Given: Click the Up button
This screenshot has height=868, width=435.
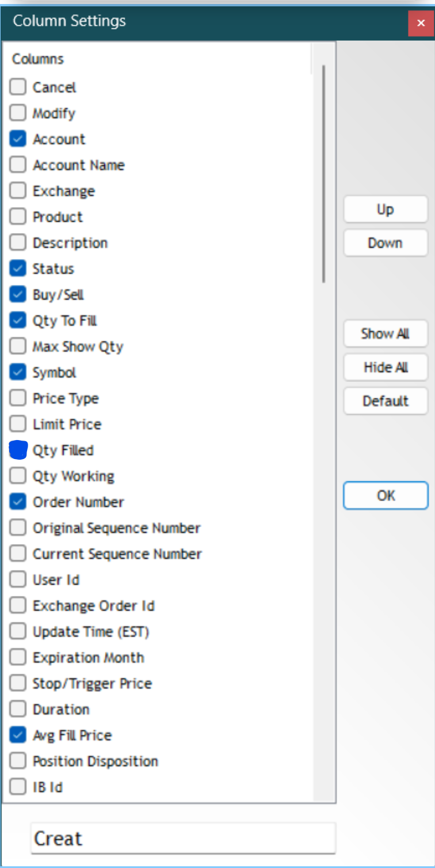Looking at the screenshot, I should click(x=386, y=210).
